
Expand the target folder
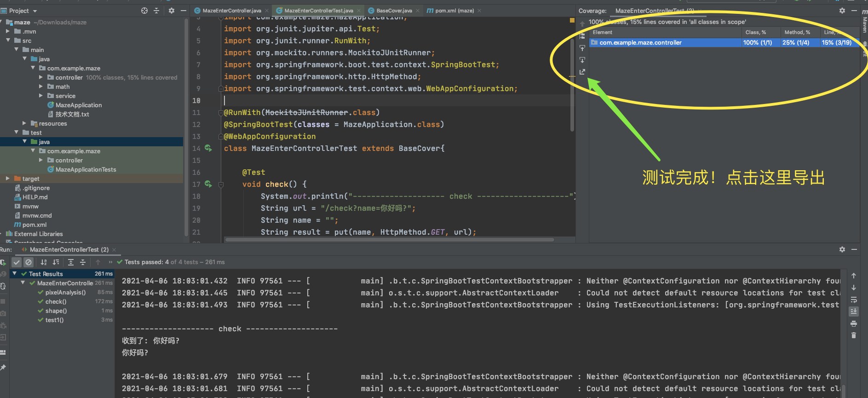pos(8,179)
